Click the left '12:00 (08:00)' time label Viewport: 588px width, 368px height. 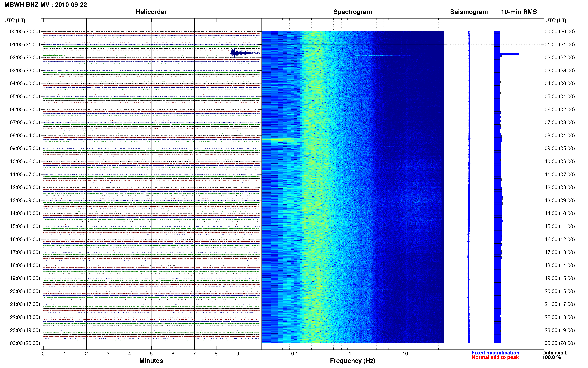(25, 187)
